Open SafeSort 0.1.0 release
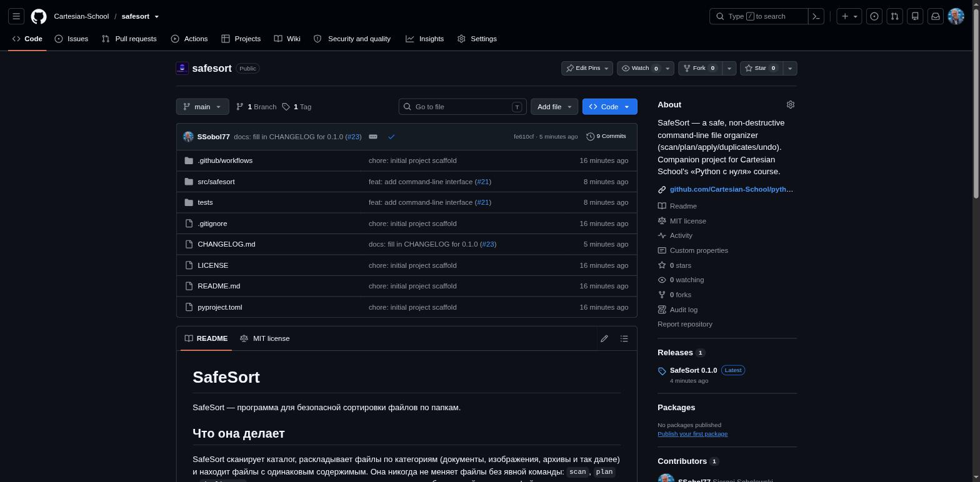Image resolution: width=980 pixels, height=482 pixels. (693, 370)
